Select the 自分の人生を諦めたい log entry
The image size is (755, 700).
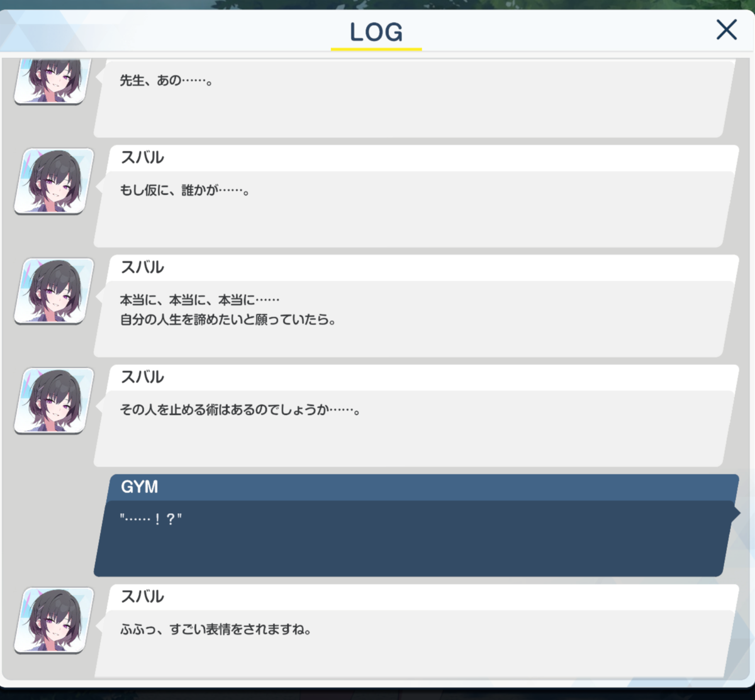(x=415, y=306)
